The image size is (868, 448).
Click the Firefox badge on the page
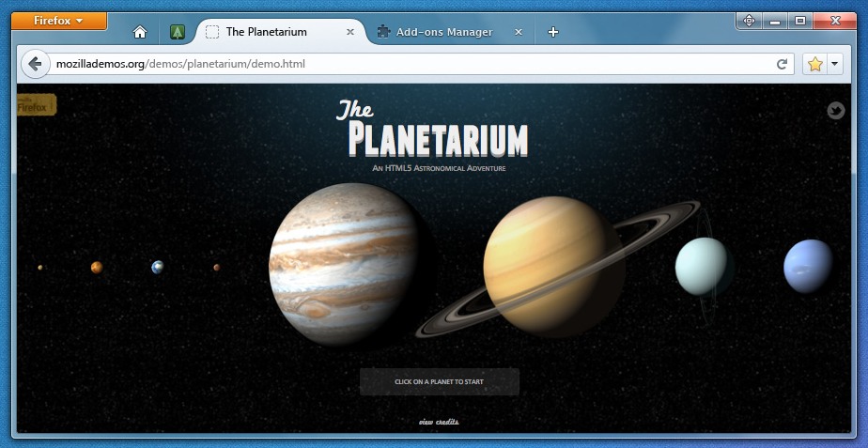[x=38, y=105]
